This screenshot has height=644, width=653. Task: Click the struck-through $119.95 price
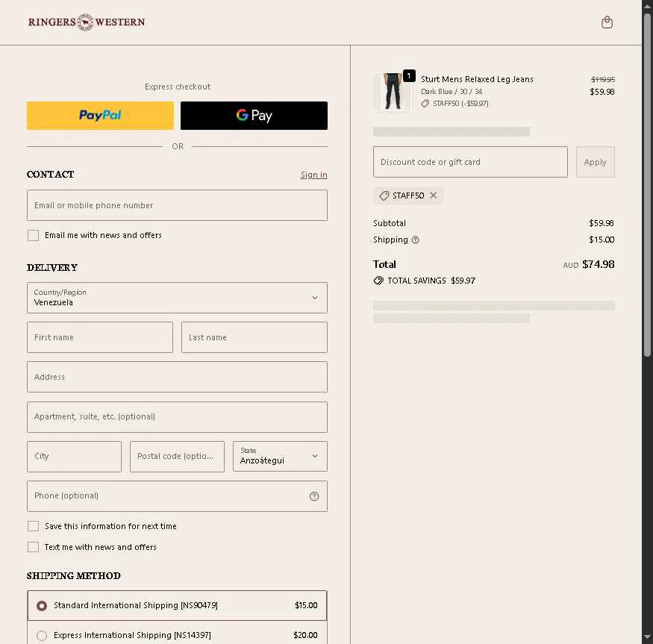(602, 79)
